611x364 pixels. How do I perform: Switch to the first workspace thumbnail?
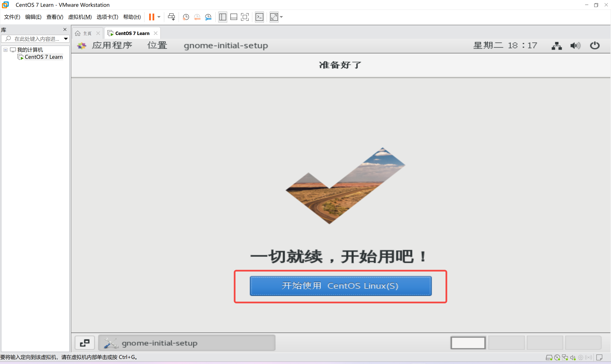pos(468,343)
